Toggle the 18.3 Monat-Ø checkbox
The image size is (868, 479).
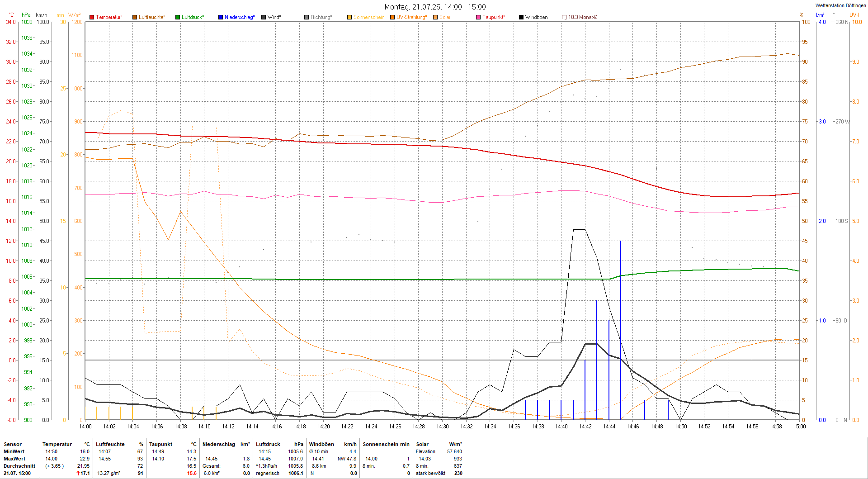tap(564, 17)
